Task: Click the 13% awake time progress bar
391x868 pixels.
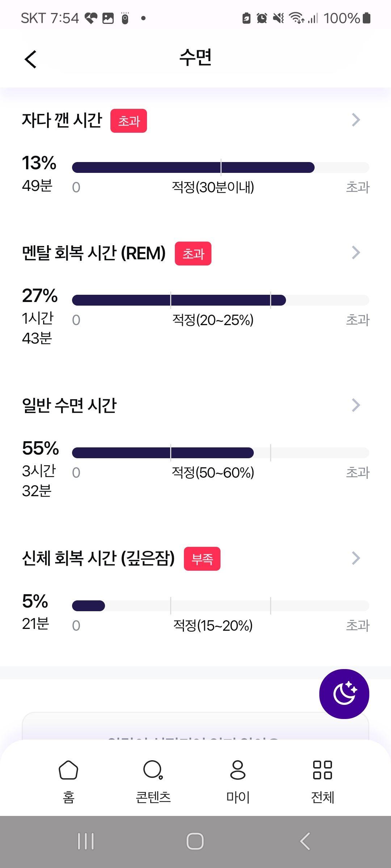Action: [220, 167]
